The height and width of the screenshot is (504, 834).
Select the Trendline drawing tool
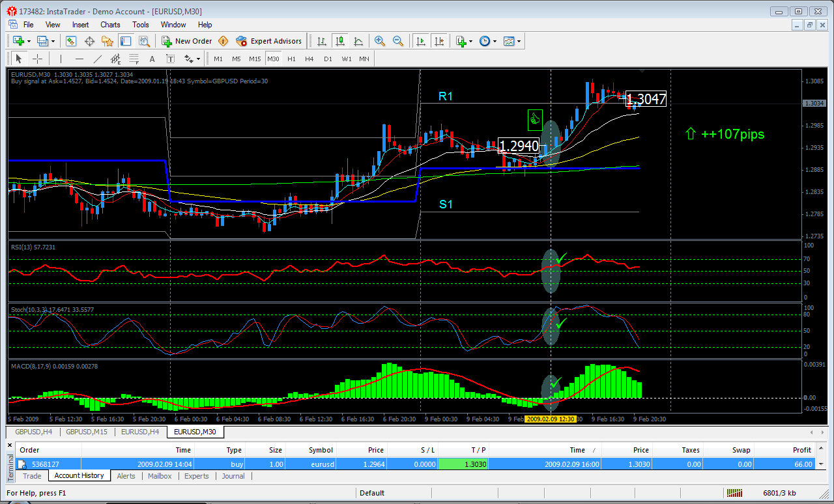[98, 59]
